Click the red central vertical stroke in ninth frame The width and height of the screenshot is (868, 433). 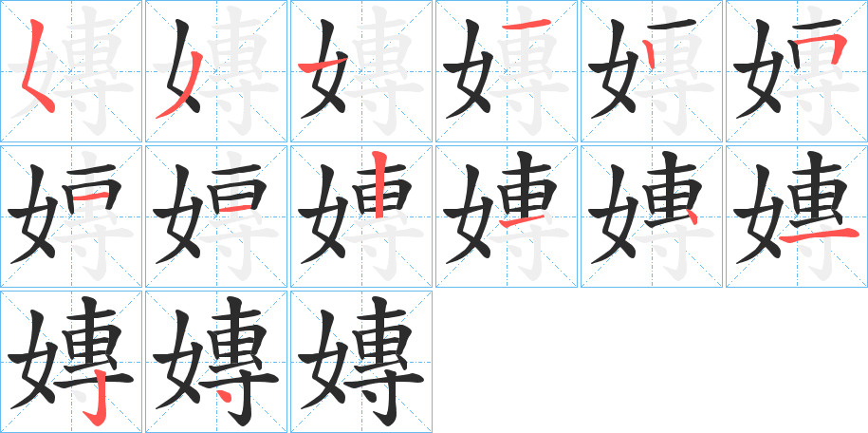click(379, 184)
